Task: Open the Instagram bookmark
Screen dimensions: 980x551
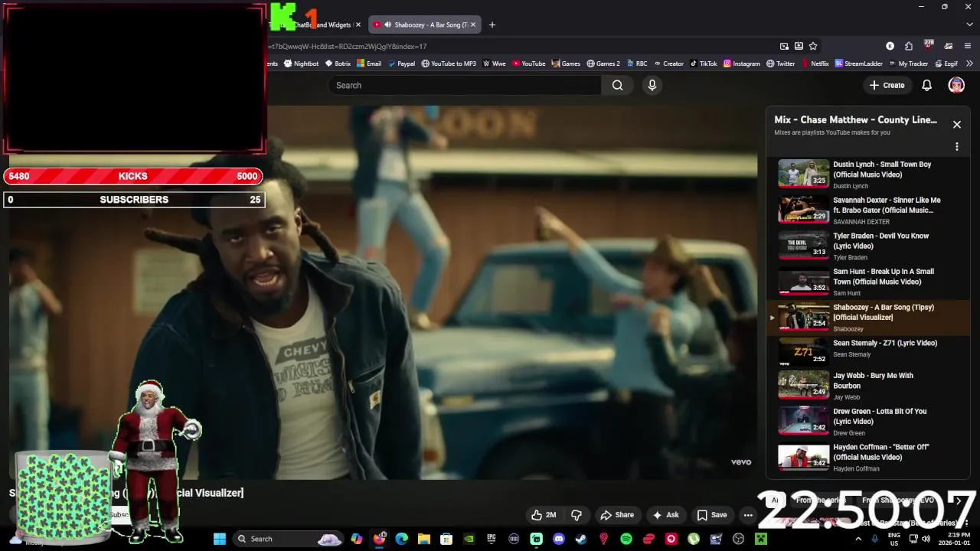Action: point(742,64)
